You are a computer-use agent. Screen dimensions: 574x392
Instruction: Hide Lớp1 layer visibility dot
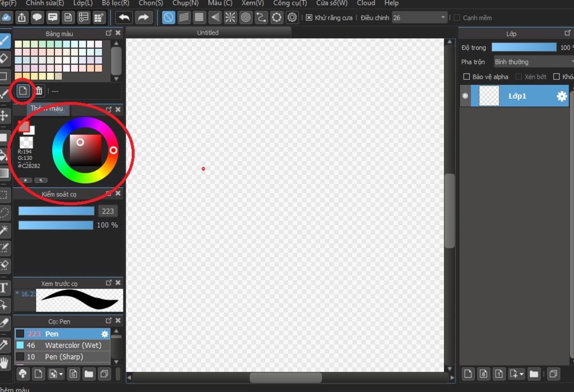tap(465, 96)
